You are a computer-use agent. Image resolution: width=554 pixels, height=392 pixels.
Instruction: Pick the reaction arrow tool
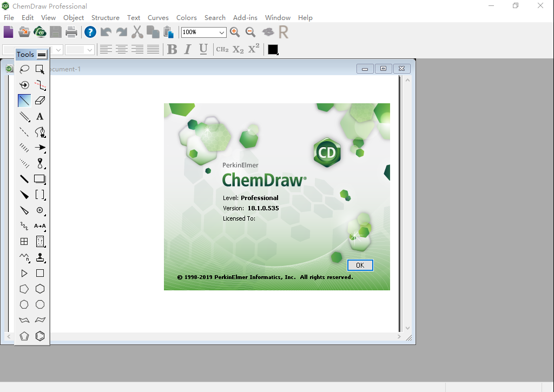coord(39,148)
